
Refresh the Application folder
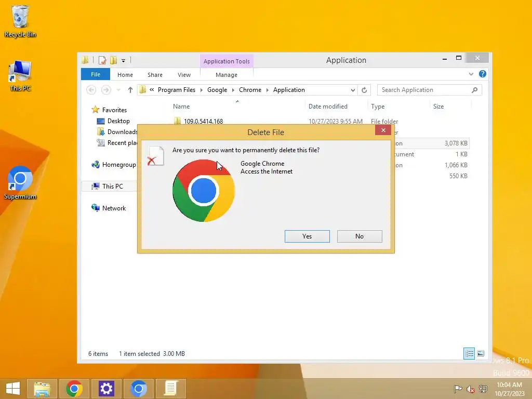(x=364, y=90)
